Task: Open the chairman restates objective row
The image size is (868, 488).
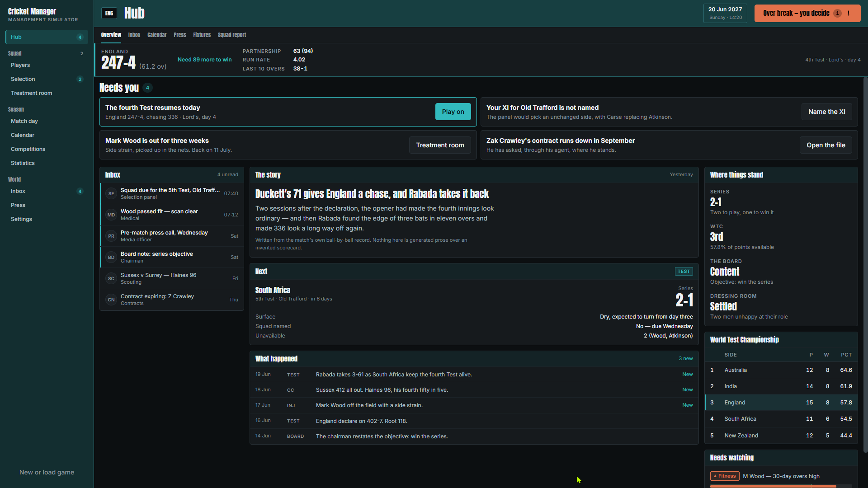Action: pos(474,436)
